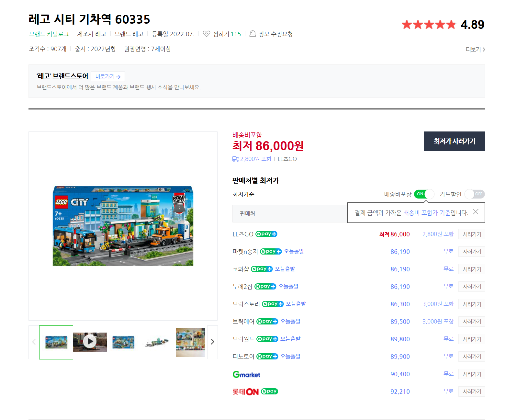The image size is (517, 420).
Task: Show previous thumbnails with left arrow
Action: point(34,342)
